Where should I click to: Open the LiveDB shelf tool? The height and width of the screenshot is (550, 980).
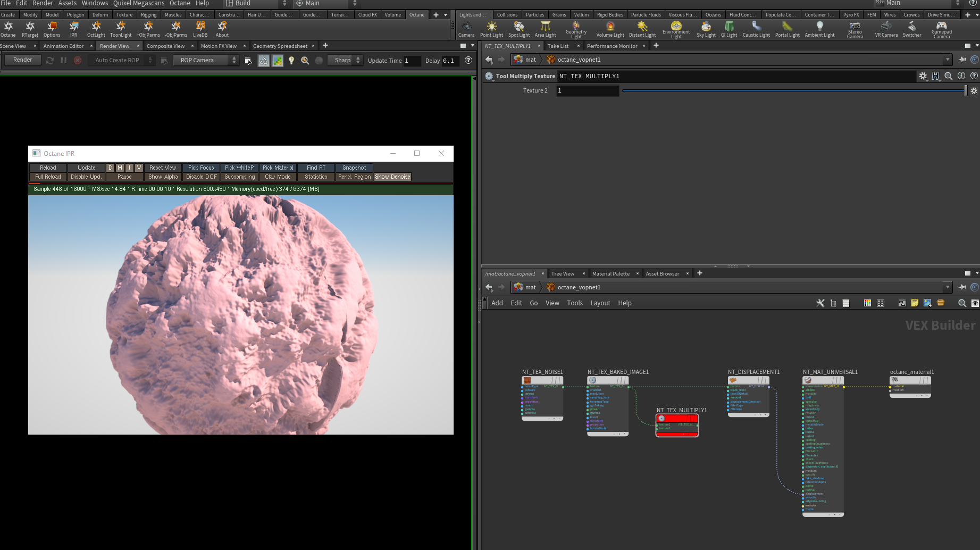coord(200,27)
